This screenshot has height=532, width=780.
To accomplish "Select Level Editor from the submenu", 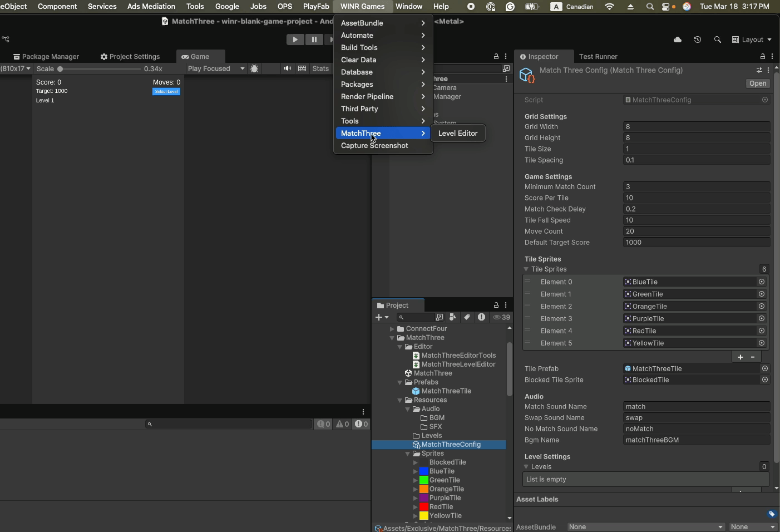I will pos(458,133).
